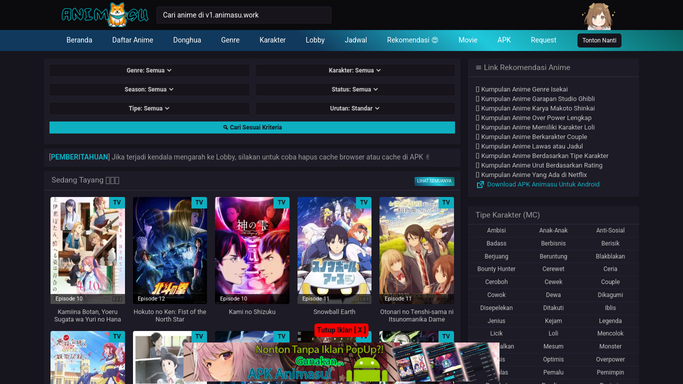Expand the Urutan: Standar dropdown

tap(355, 108)
